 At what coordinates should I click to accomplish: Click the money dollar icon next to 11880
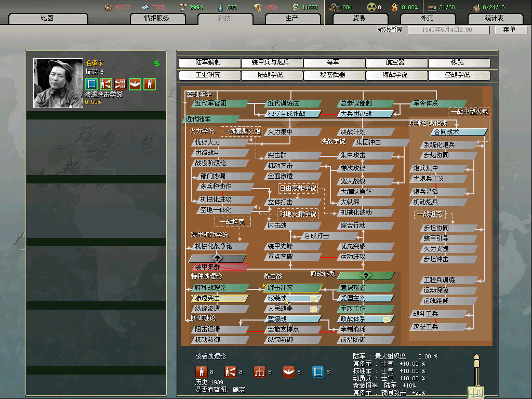coord(295,7)
